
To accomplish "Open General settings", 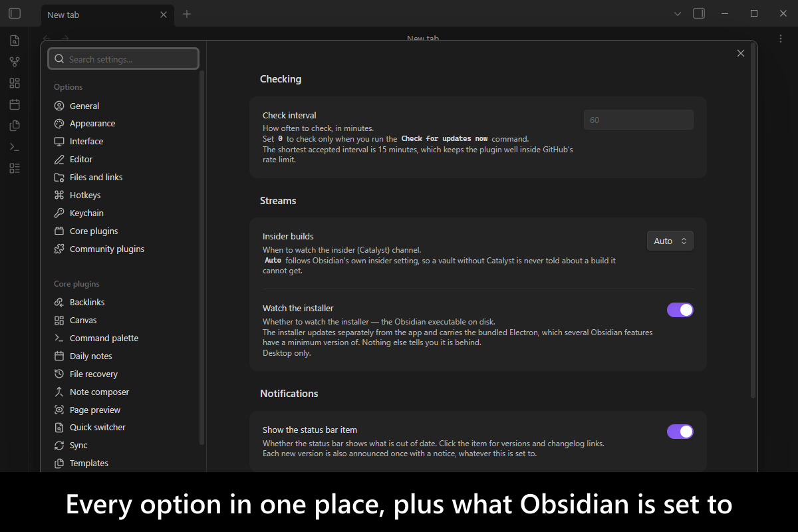I will coord(123,106).
